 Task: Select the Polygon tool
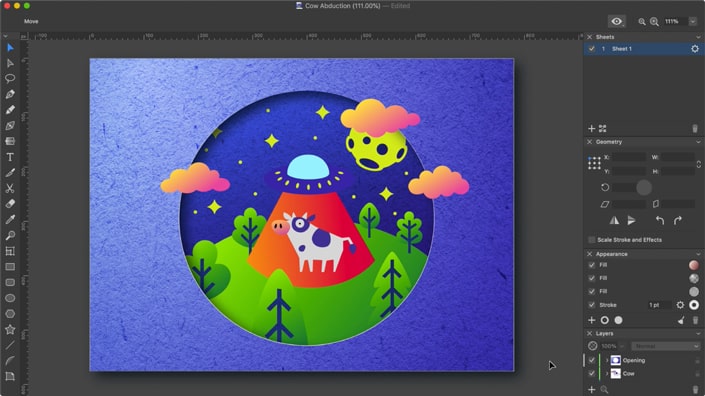click(x=10, y=314)
